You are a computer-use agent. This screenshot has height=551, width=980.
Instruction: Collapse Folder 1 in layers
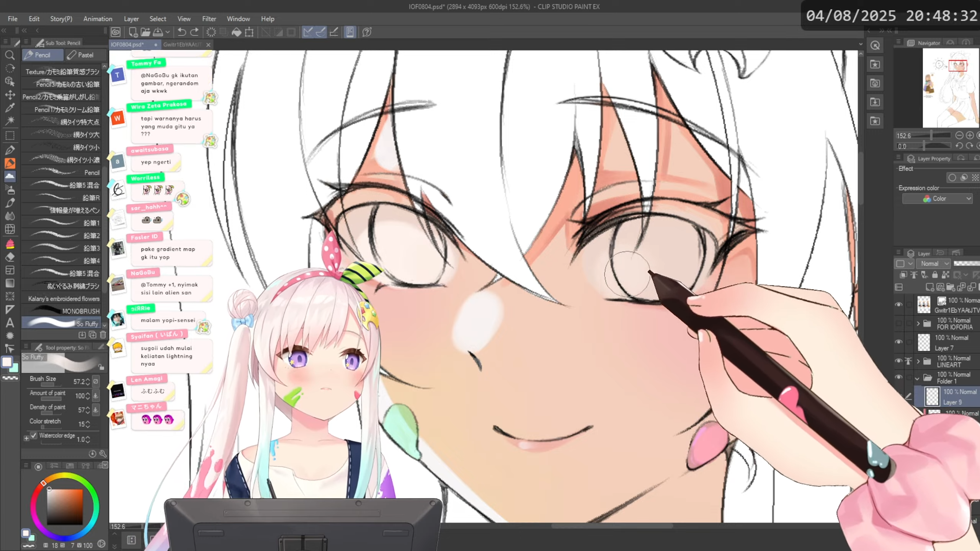tap(917, 378)
